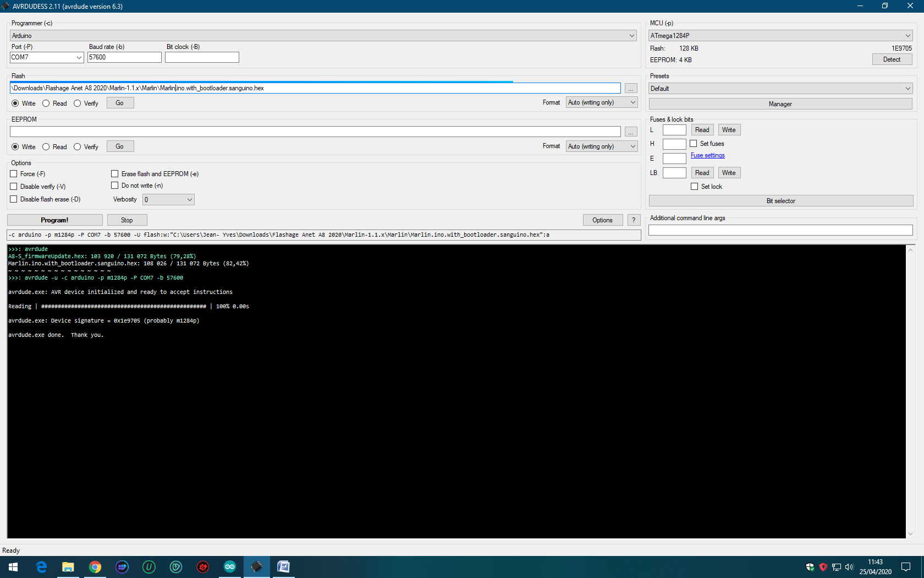The image size is (924, 578).
Task: Click the red shield tray icon
Action: coord(823,567)
